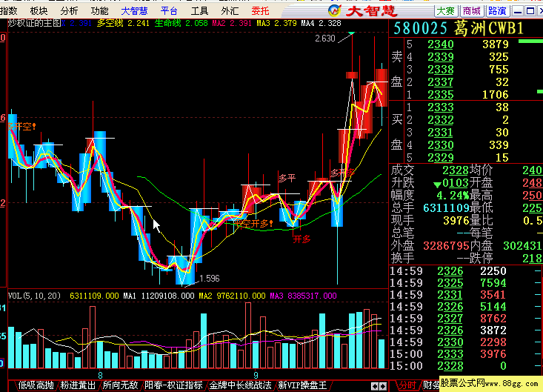Click the 多空线 2.241 legend label
This screenshot has width=543, height=392.
point(123,23)
